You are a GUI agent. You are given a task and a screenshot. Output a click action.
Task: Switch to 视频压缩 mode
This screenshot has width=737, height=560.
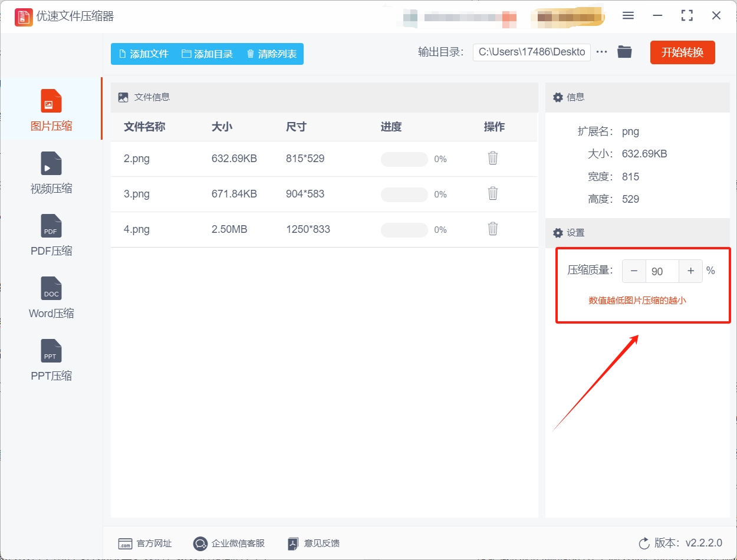(x=51, y=173)
